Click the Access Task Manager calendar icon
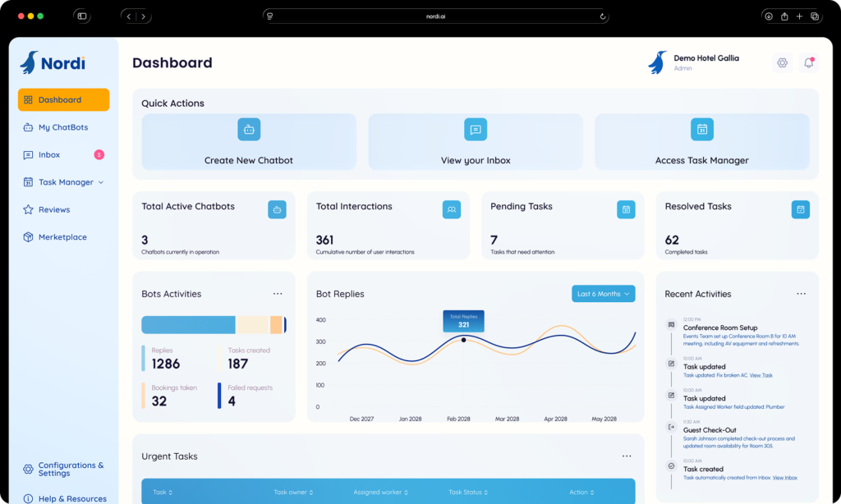841x504 pixels. pyautogui.click(x=702, y=130)
